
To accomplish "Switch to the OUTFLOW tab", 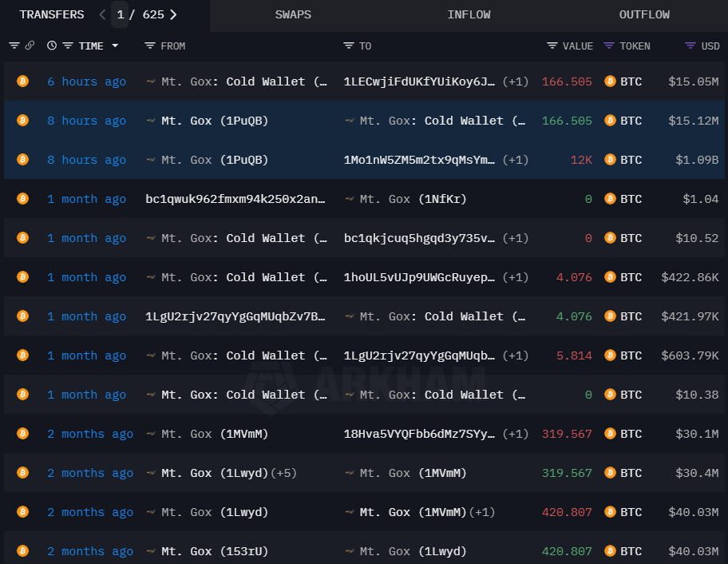I will tap(644, 14).
